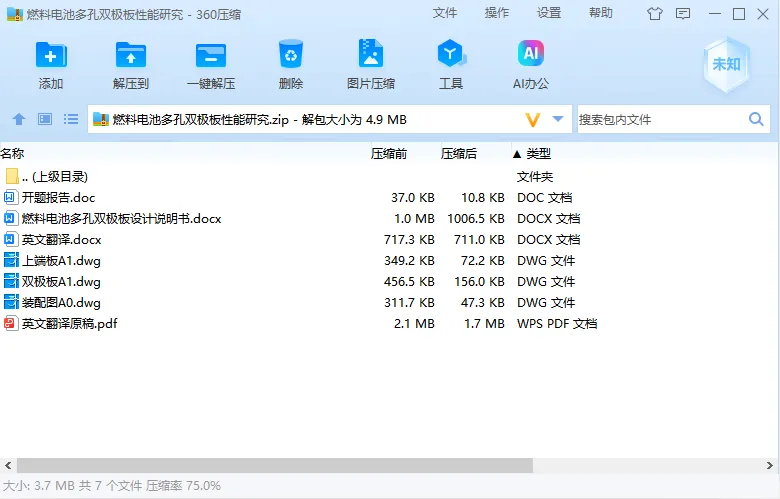Open the 图片压缩 image compression tool
This screenshot has height=499, width=780.
(x=371, y=53)
